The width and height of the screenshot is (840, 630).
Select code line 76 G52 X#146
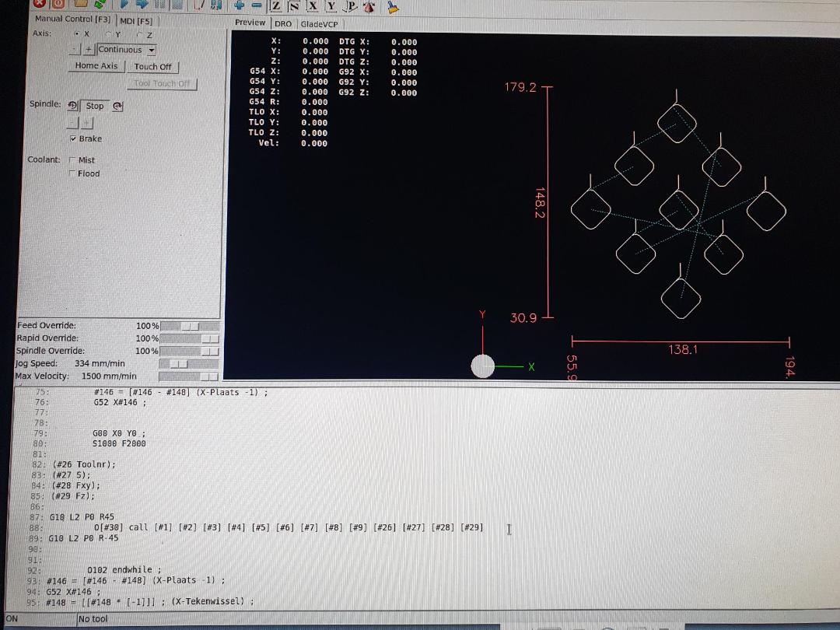(x=120, y=402)
